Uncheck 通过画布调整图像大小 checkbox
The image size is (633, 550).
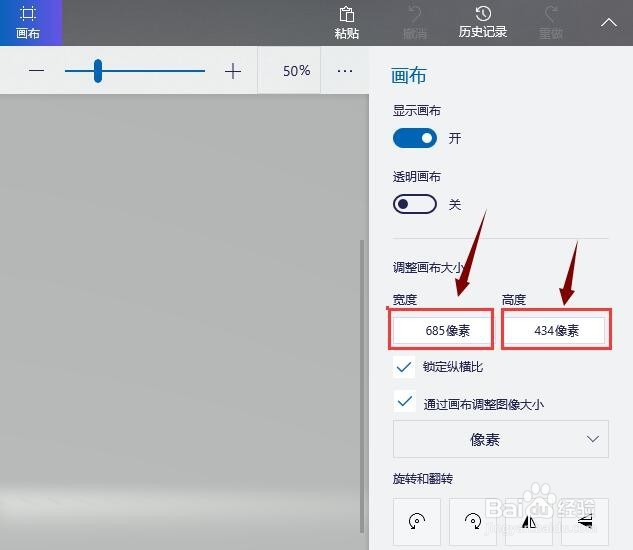(x=405, y=401)
